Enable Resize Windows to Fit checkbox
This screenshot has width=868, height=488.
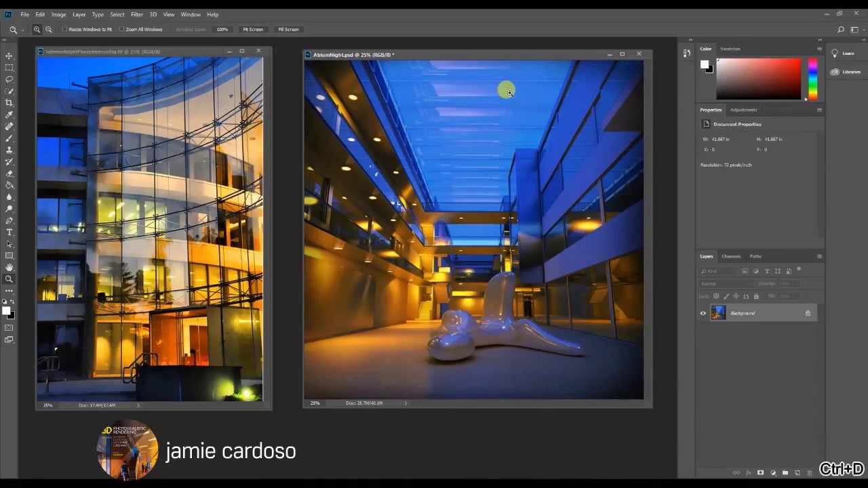coord(65,30)
